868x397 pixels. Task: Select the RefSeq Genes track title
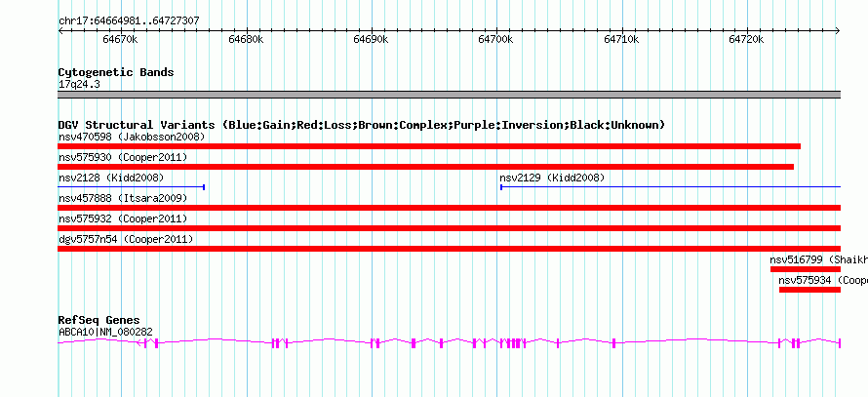tap(99, 321)
